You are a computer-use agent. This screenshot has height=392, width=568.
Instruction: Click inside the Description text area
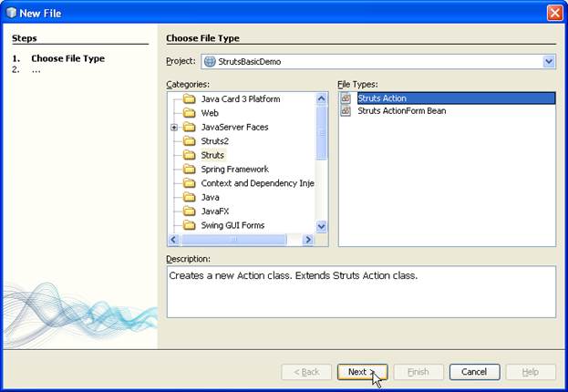coord(361,292)
